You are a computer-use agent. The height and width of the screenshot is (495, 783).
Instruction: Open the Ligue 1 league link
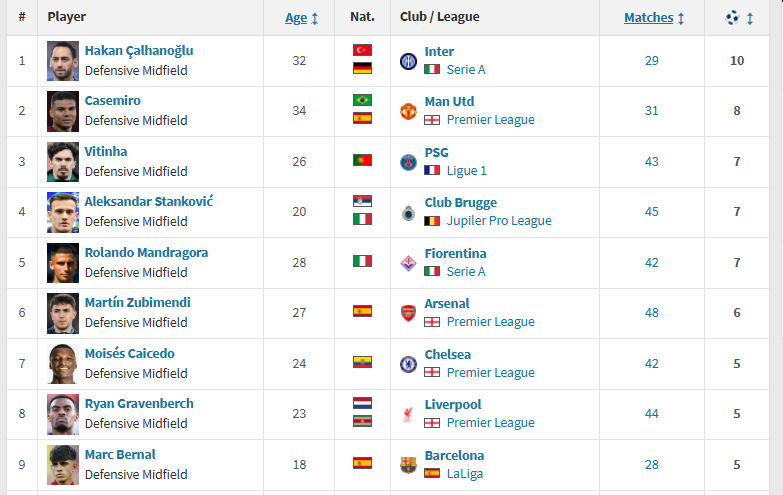pyautogui.click(x=467, y=171)
